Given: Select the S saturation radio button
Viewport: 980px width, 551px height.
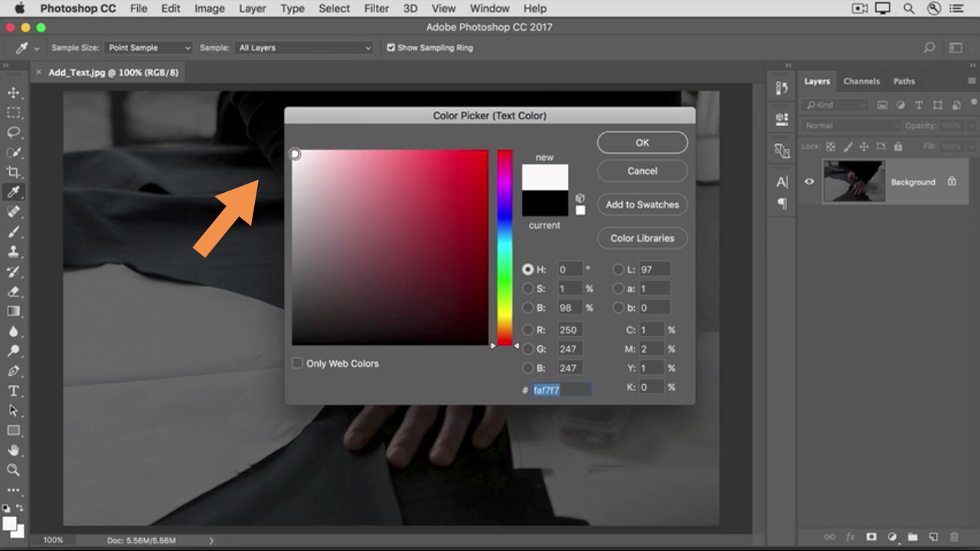Looking at the screenshot, I should (528, 289).
